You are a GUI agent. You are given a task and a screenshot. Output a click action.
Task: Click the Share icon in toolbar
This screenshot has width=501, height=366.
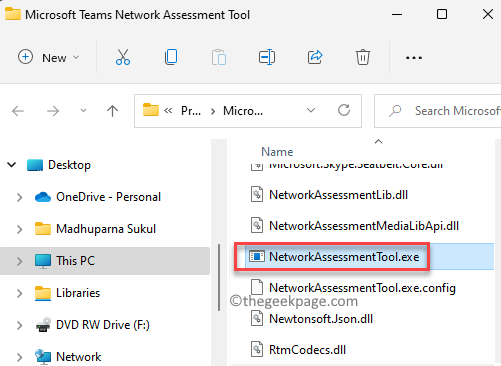tap(315, 57)
